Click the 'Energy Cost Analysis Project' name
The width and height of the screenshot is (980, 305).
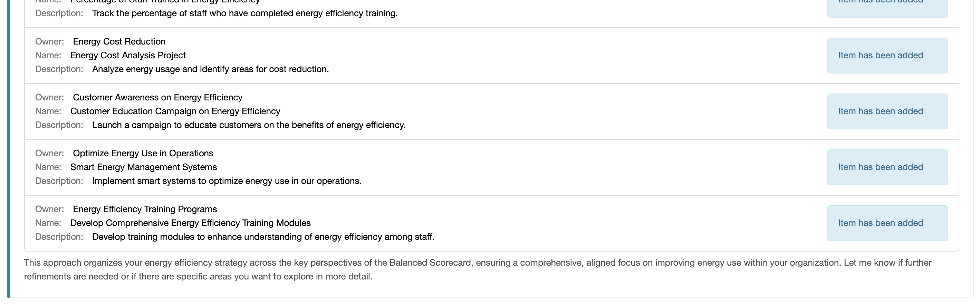pyautogui.click(x=128, y=56)
